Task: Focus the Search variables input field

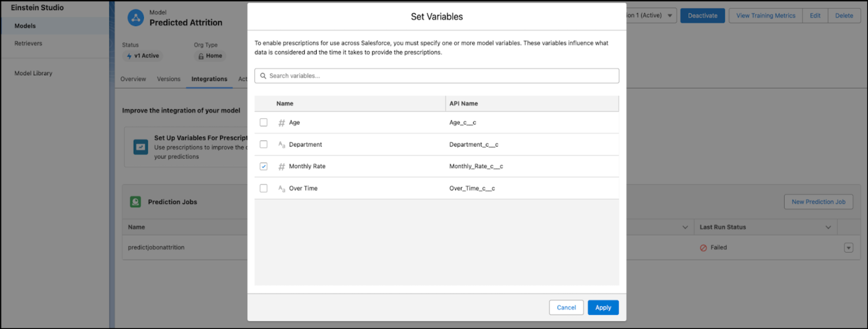Action: click(437, 76)
